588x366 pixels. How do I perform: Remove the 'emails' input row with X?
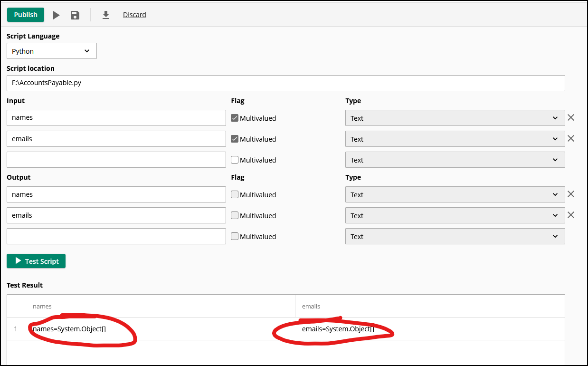[x=571, y=138]
